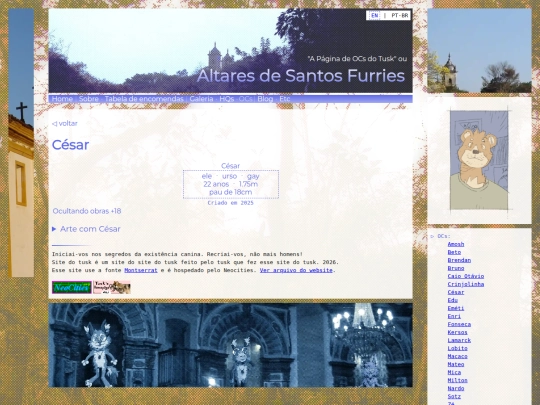Collapse the OCs list in sidebar
The image size is (540, 405).
440,236
